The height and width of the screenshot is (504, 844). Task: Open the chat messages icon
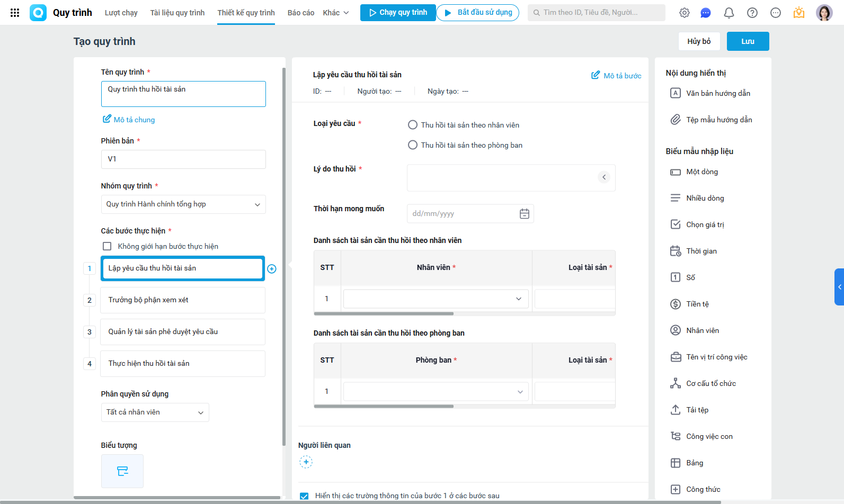(x=706, y=13)
